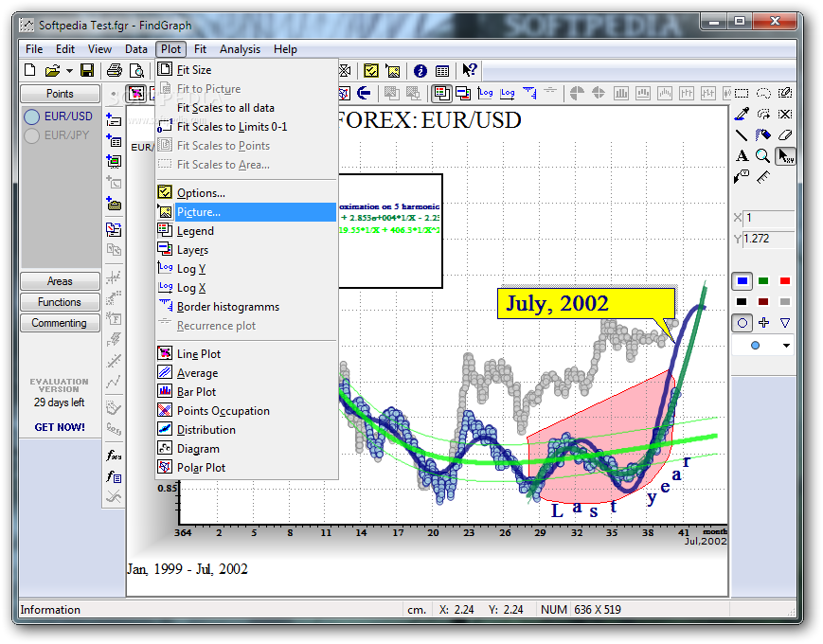The height and width of the screenshot is (644, 823).
Task: Select the eraser tool
Action: pos(785,134)
